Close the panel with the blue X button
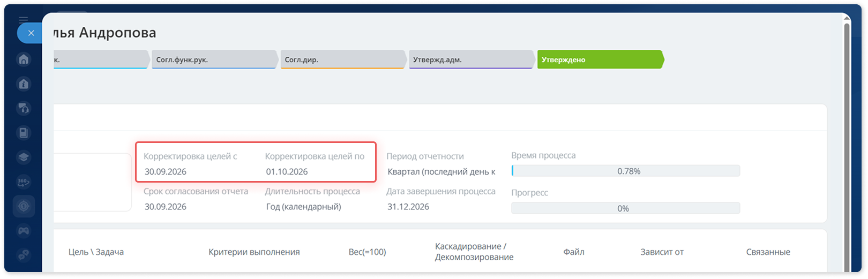This screenshot has height=279, width=868. [x=31, y=33]
